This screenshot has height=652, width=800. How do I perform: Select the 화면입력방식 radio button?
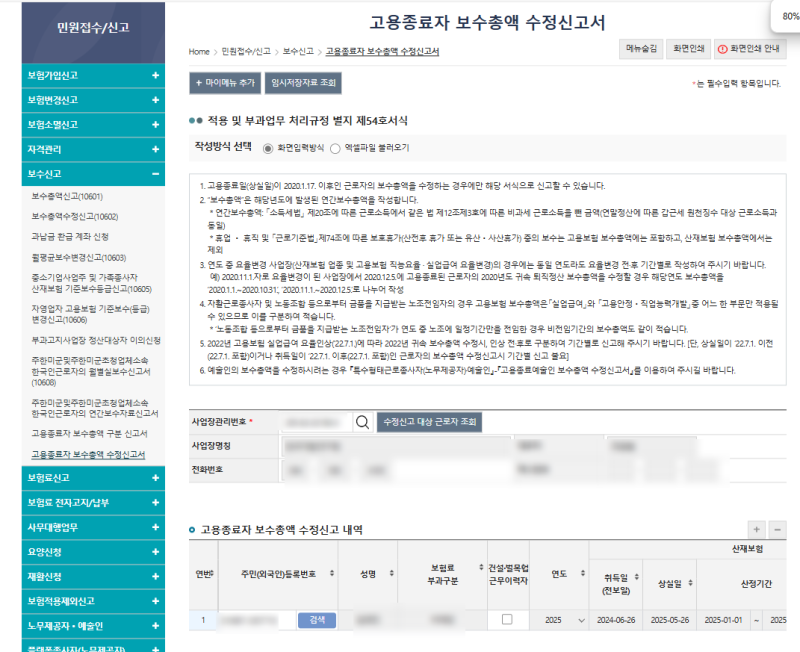coord(268,148)
